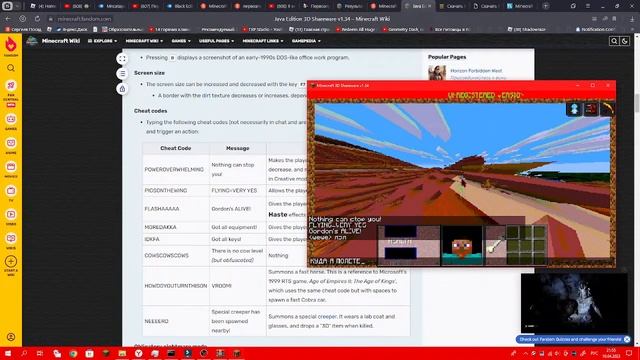Viewport: 640px width, 360px height.
Task: Open search in the Fandom sidebar
Action: 11,68
